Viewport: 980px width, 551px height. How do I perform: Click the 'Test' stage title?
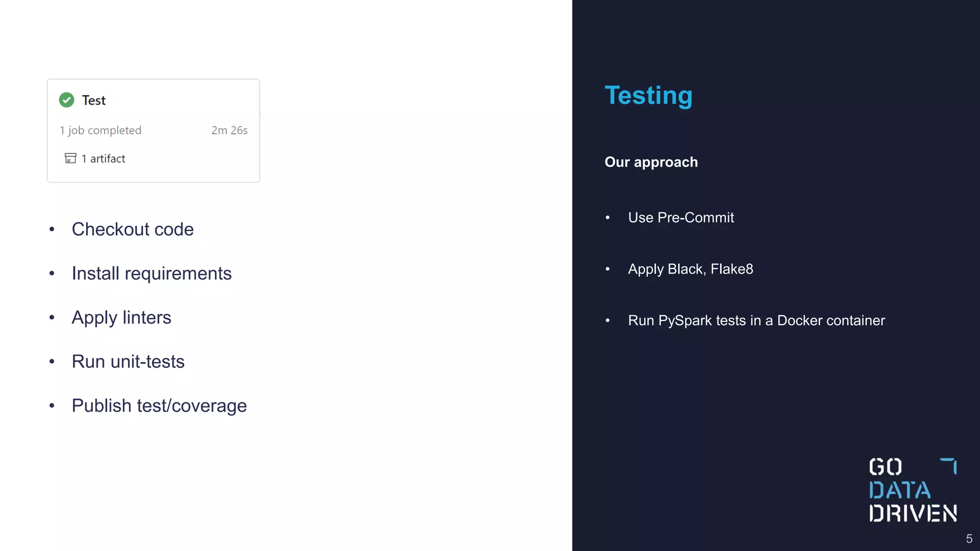click(x=94, y=100)
